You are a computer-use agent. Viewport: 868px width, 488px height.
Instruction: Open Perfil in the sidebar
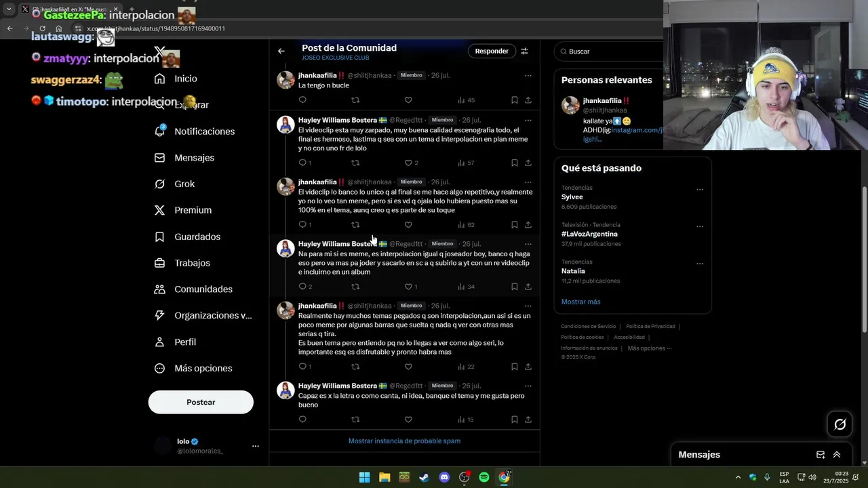(x=176, y=342)
